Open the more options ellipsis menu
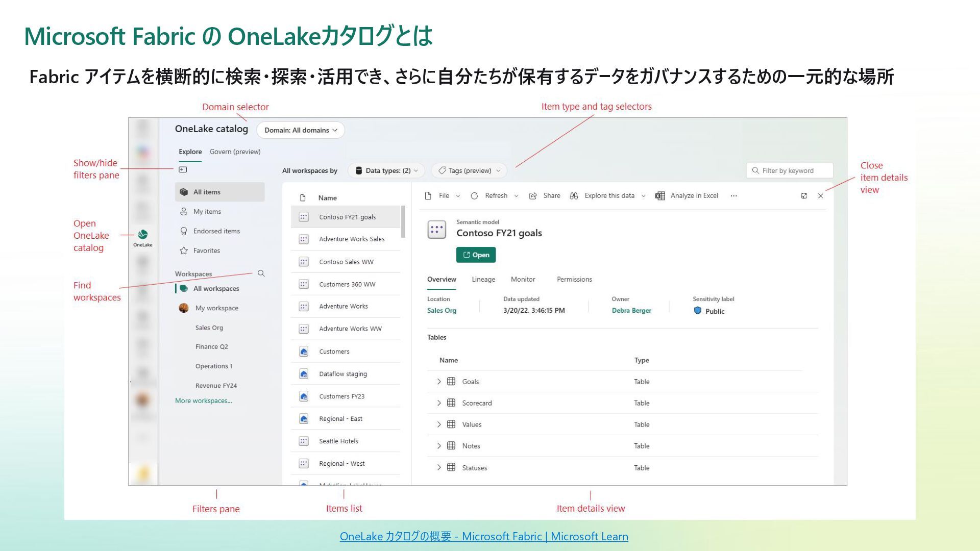 733,196
